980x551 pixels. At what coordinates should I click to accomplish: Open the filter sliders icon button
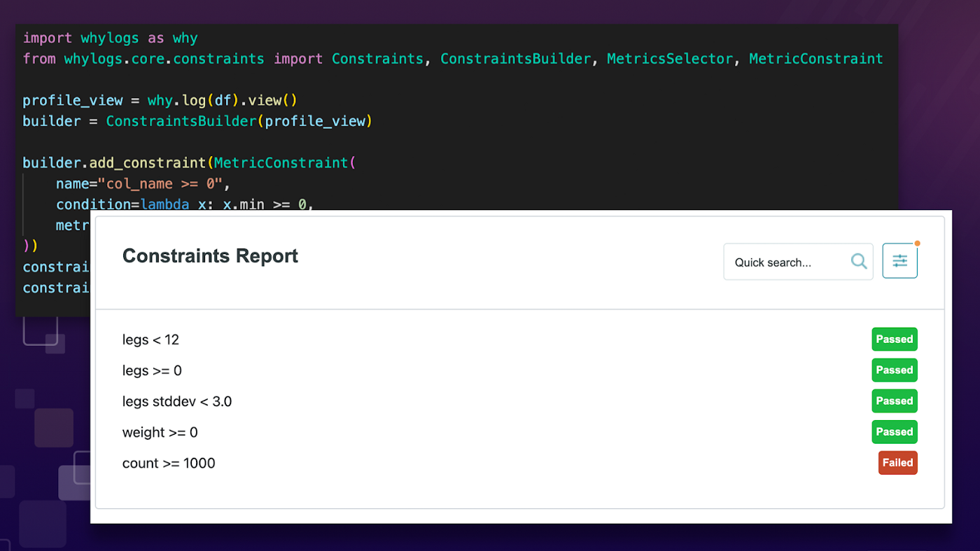point(899,261)
